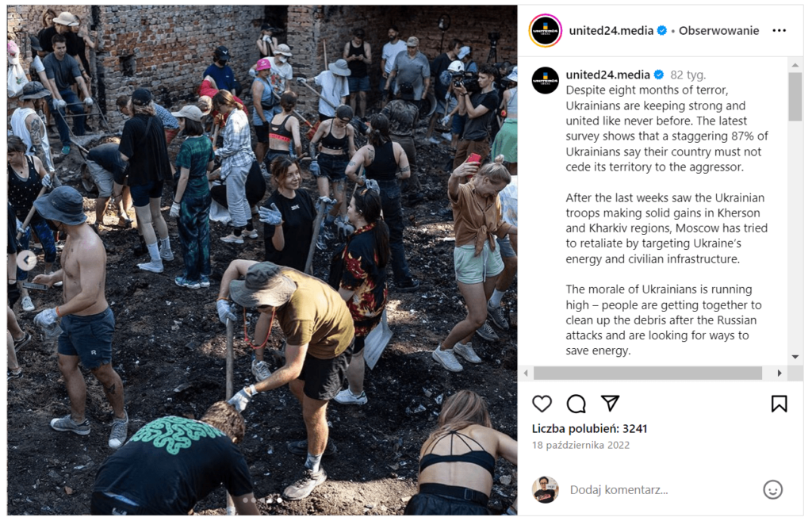This screenshot has height=521, width=812.
Task: Like the post with the heart icon
Action: click(x=542, y=404)
